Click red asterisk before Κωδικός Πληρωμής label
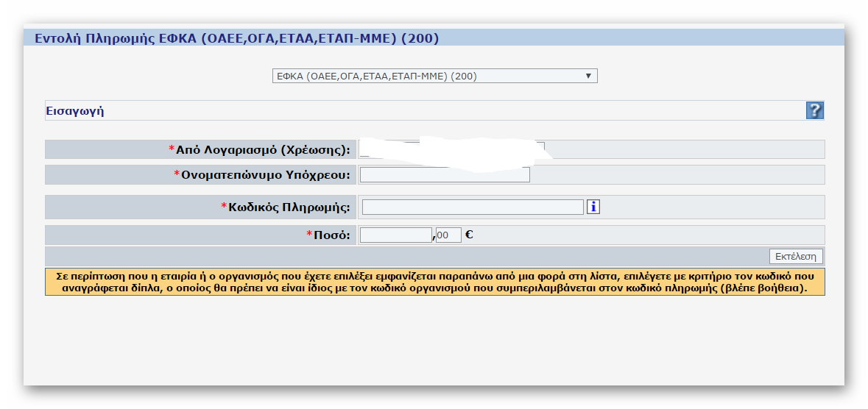 click(224, 207)
